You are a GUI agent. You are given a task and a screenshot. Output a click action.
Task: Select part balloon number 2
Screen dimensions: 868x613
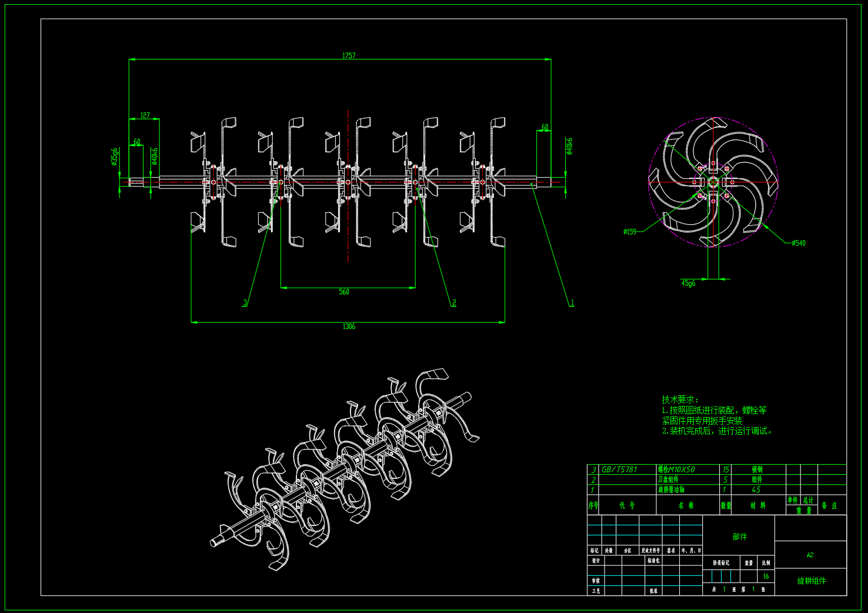point(454,303)
